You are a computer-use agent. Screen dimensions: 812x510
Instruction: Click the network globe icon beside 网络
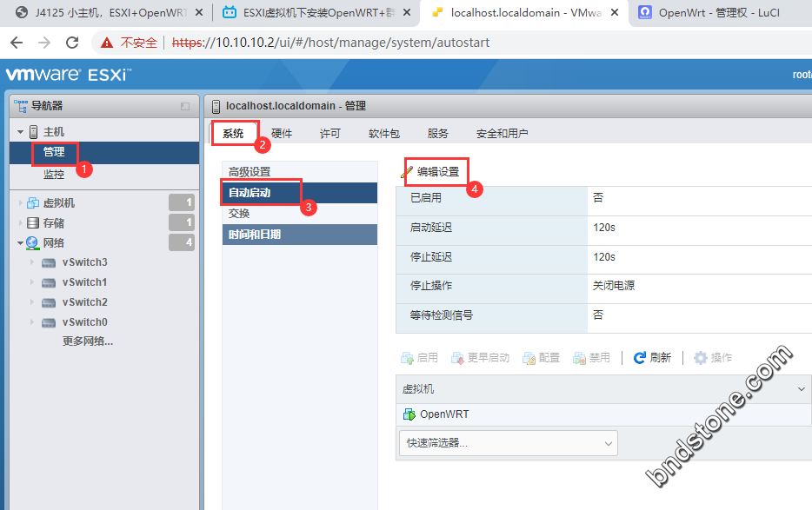point(32,242)
